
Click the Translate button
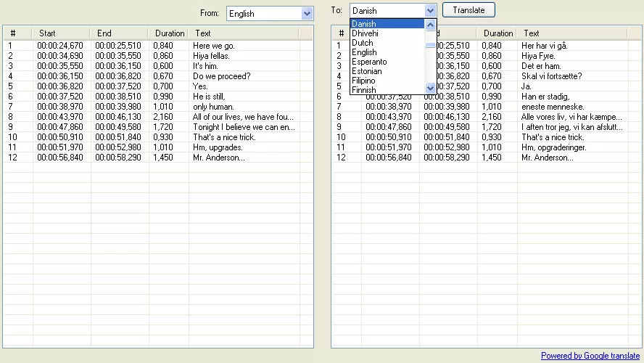click(x=468, y=10)
